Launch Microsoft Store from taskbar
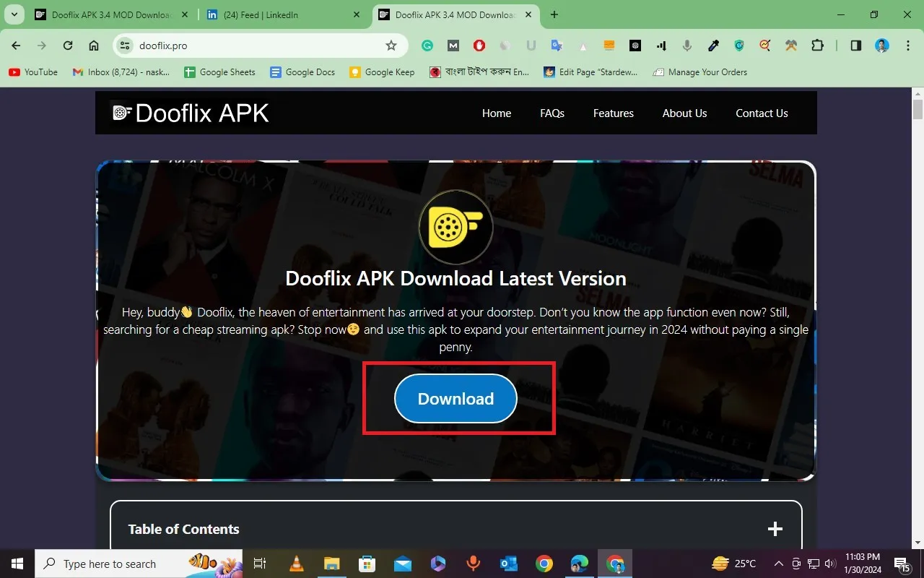This screenshot has width=924, height=578. pos(367,564)
